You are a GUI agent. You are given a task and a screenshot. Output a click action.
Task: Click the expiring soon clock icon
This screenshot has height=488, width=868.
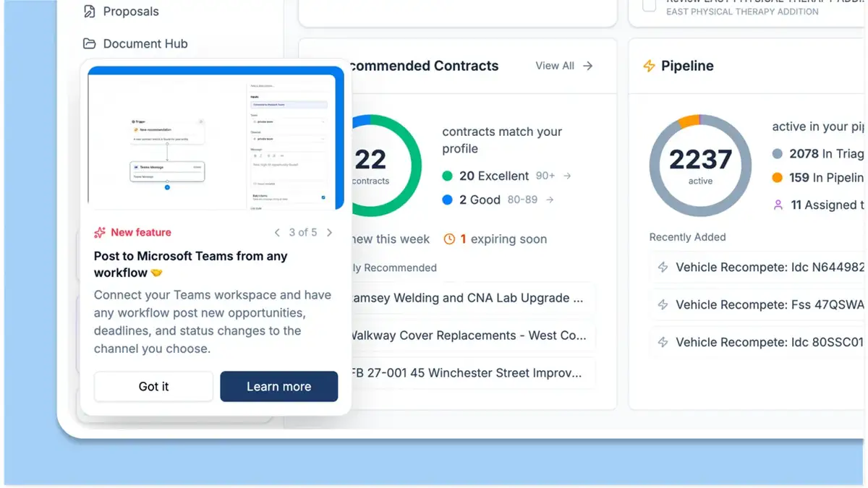pos(449,239)
